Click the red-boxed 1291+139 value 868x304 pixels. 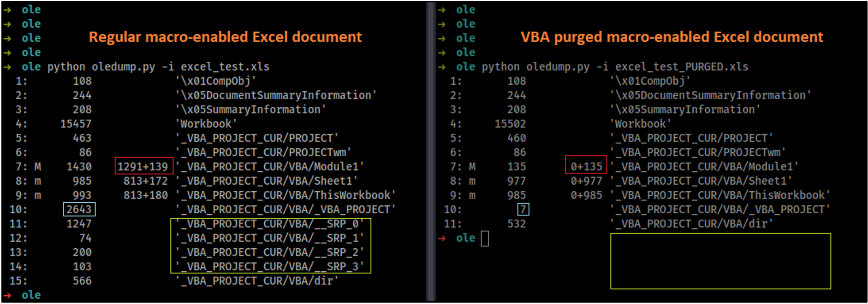coord(143,166)
